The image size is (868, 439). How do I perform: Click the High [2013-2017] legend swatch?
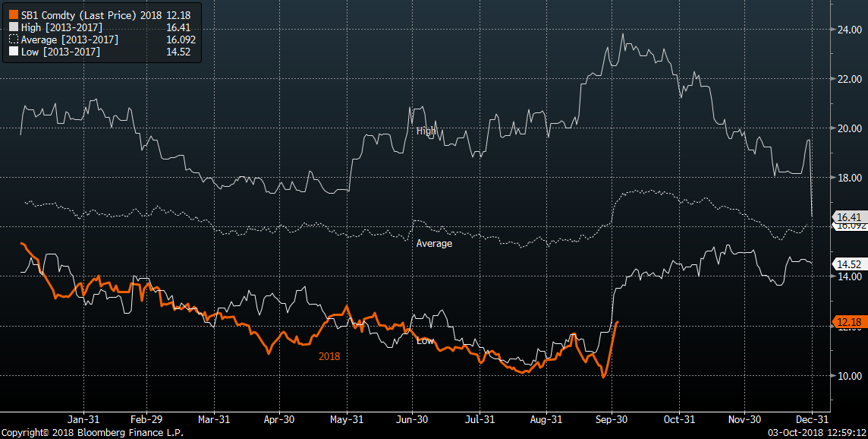(13, 27)
